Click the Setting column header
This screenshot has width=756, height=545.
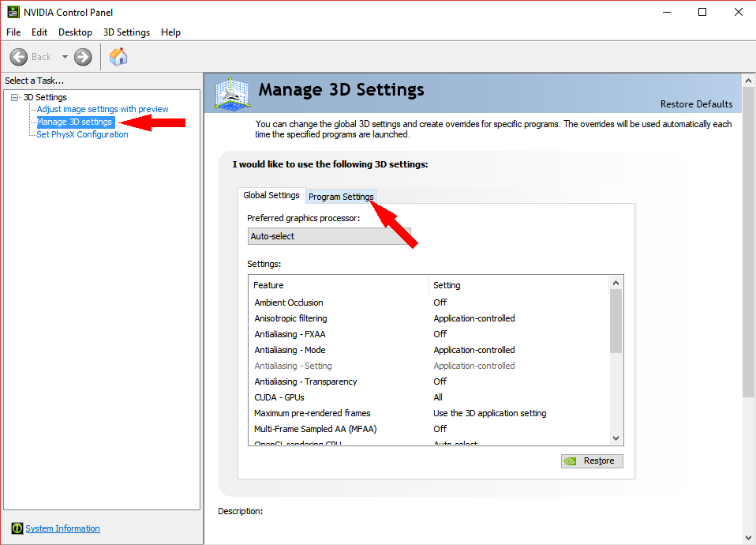pos(518,285)
